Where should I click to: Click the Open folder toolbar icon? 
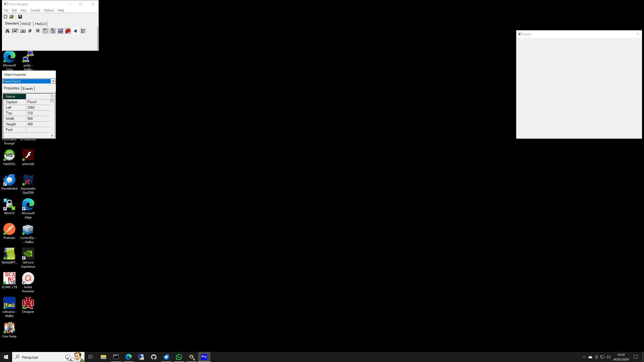[x=11, y=16]
